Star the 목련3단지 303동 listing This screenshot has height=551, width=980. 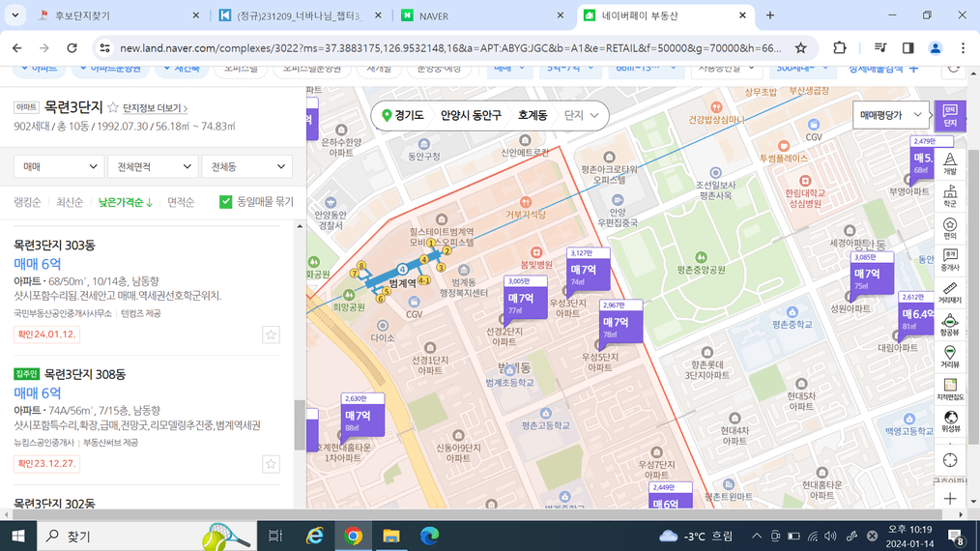[271, 334]
